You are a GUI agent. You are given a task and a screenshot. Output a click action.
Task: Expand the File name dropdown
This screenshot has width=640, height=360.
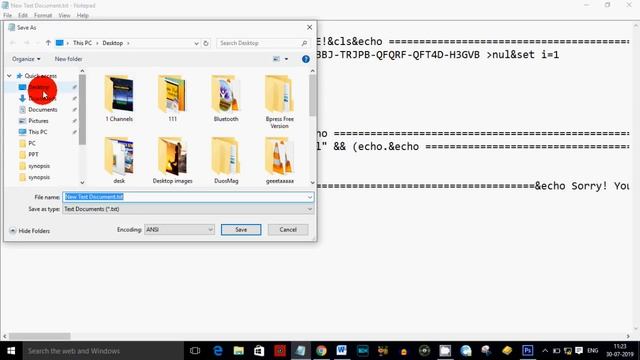click(x=310, y=197)
